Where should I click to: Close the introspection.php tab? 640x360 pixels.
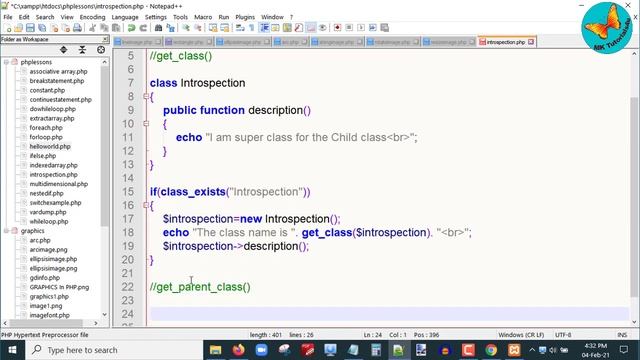point(531,42)
